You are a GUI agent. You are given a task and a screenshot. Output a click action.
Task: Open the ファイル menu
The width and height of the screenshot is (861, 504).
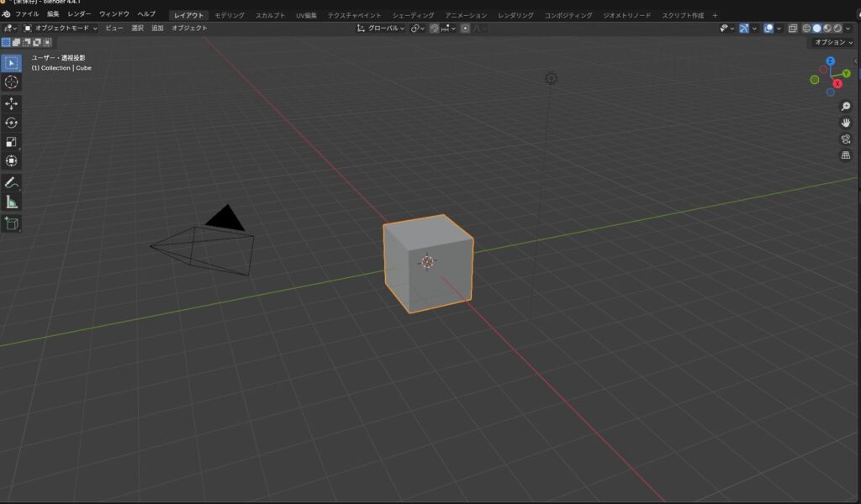point(27,14)
